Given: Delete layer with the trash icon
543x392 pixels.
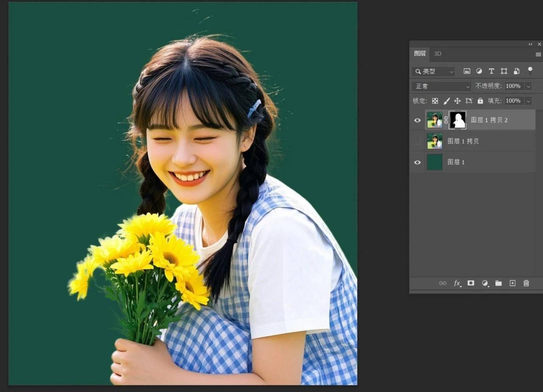Looking at the screenshot, I should click(526, 283).
